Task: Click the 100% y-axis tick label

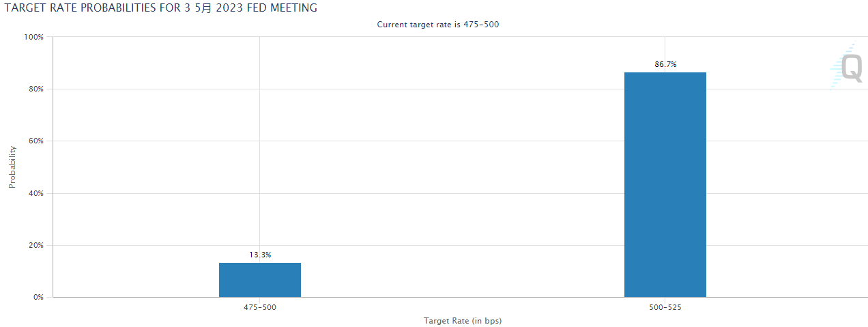Action: 33,37
